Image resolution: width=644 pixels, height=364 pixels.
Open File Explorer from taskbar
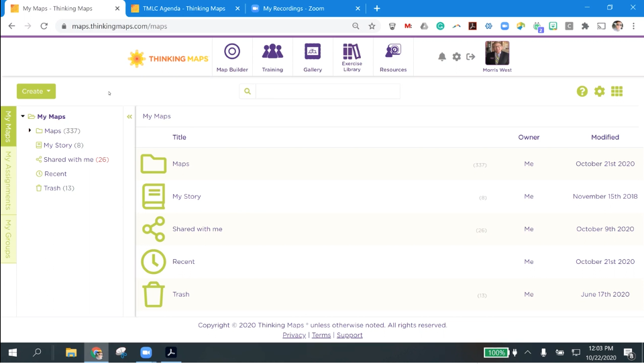click(x=71, y=353)
